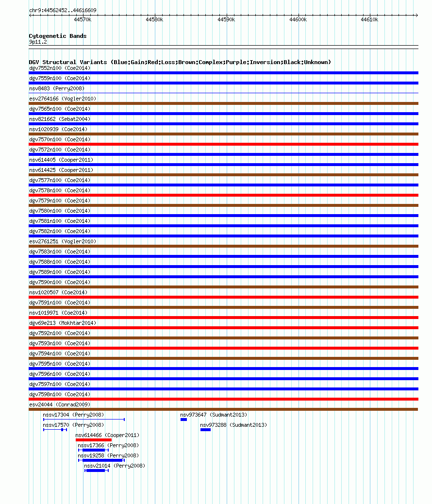Select dgv7583n100 (Coe2014) label
The height and width of the screenshot is (504, 432).
(x=60, y=252)
